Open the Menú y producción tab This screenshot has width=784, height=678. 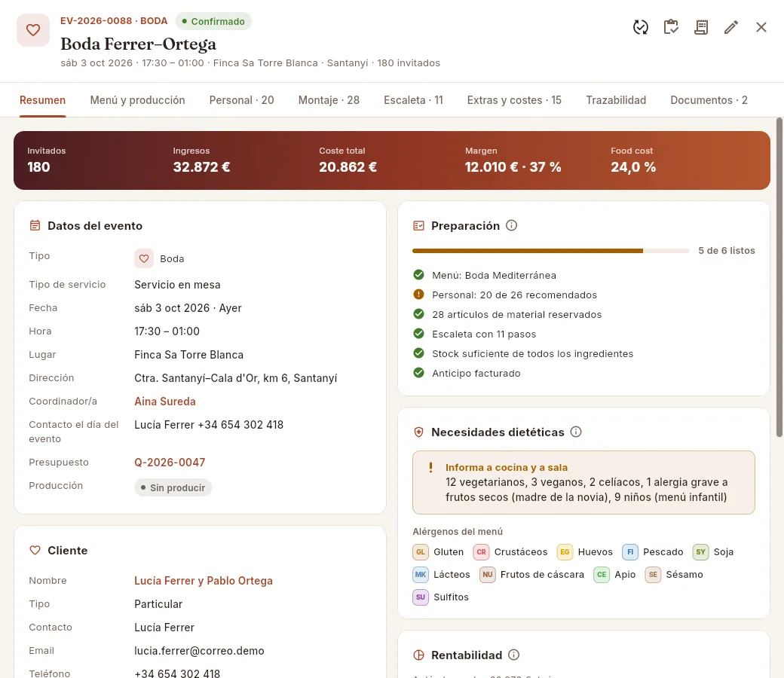(137, 100)
